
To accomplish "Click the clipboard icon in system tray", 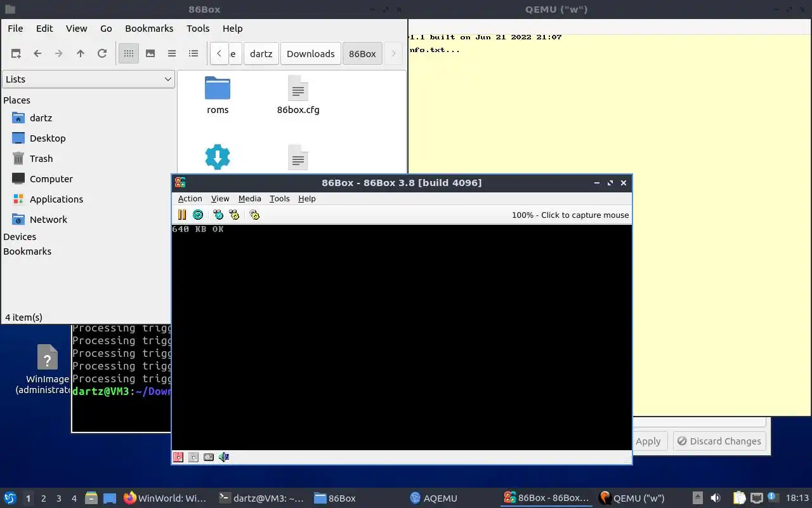I will click(740, 498).
